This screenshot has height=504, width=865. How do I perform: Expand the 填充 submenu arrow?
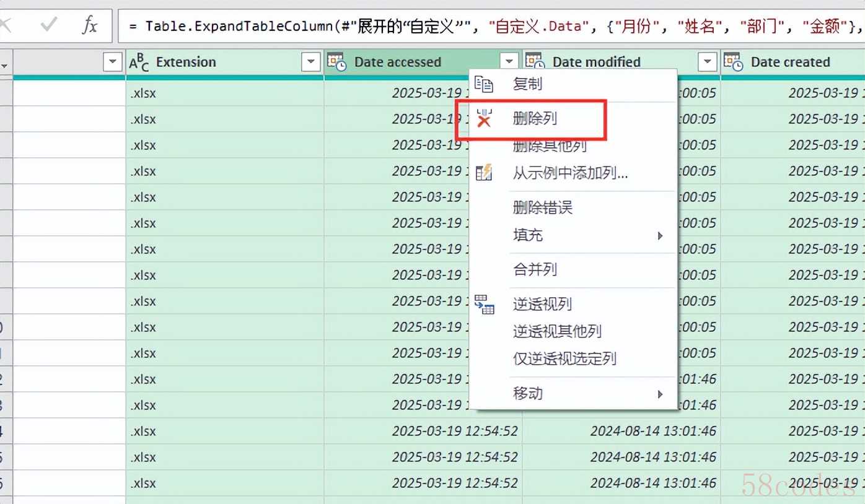pyautogui.click(x=660, y=235)
